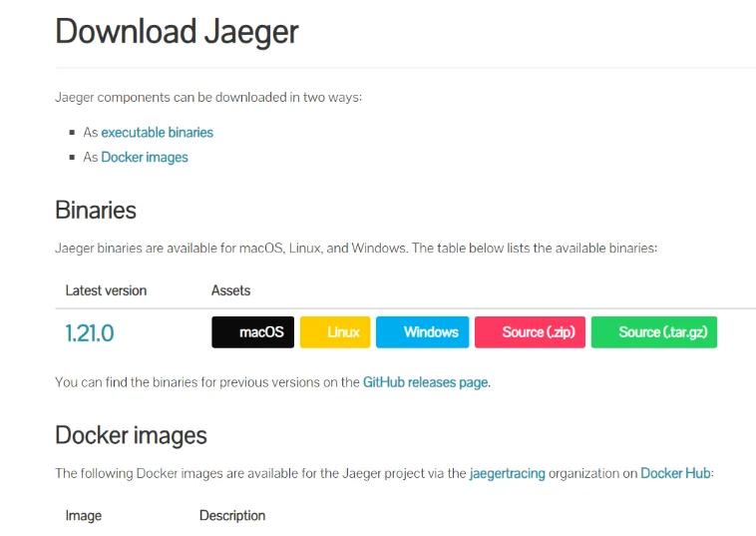Click the 'Jaeger binaries are available' paragraph

(x=356, y=248)
